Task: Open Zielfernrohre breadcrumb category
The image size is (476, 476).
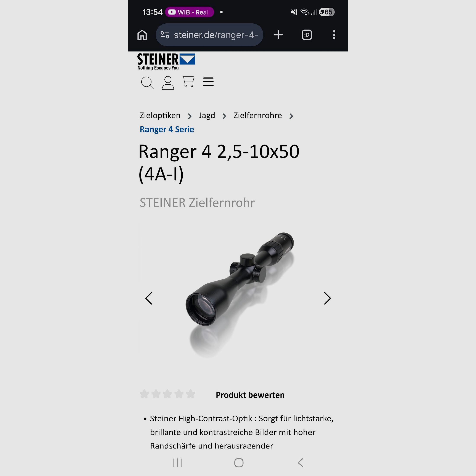Action: tap(257, 115)
